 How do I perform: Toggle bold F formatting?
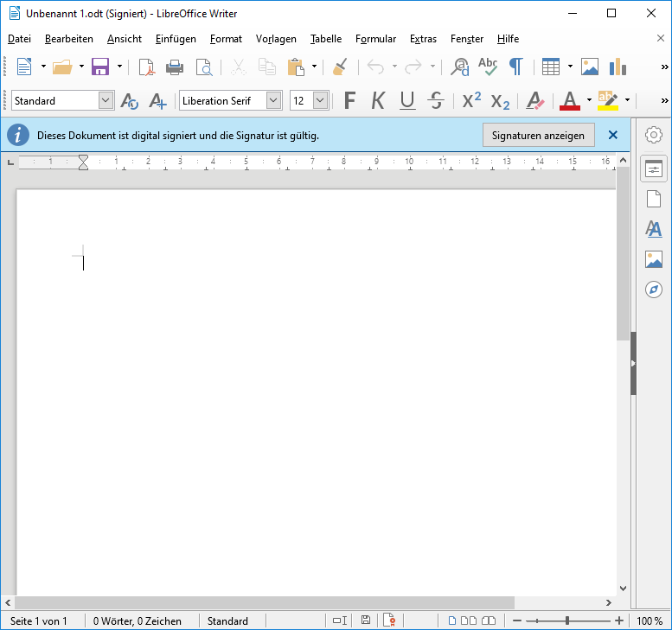click(x=349, y=101)
